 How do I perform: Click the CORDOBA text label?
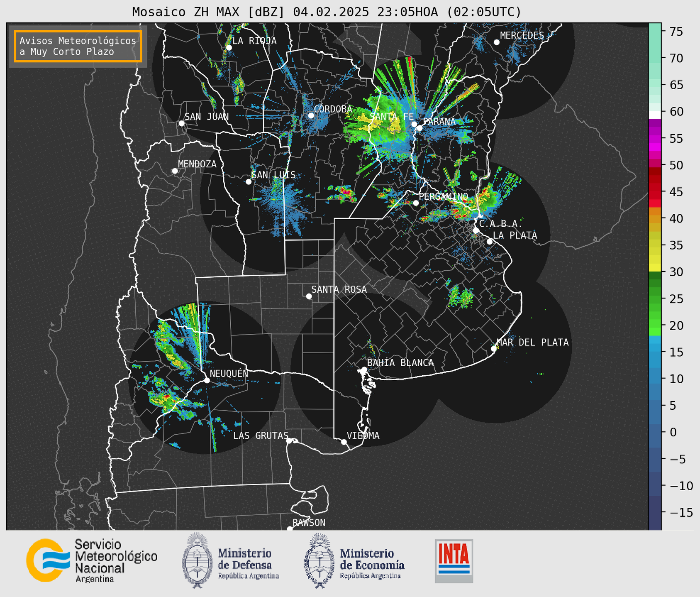click(x=333, y=109)
